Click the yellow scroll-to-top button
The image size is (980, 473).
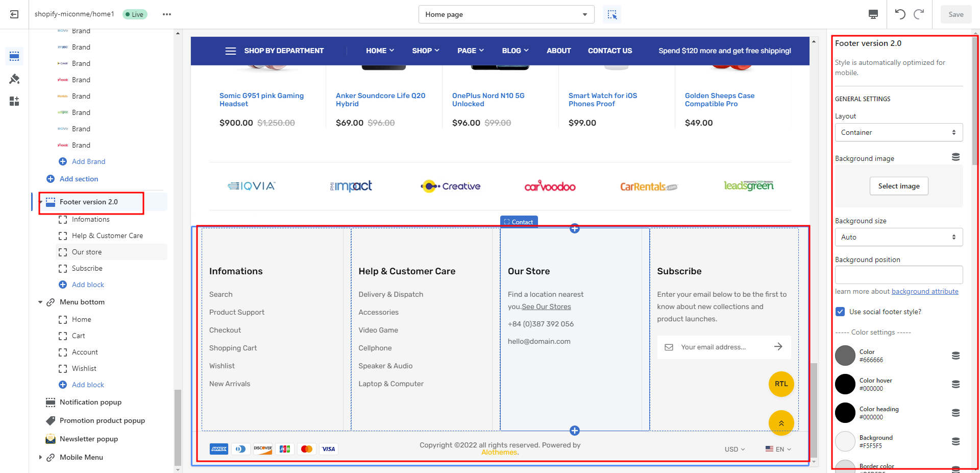pos(781,423)
